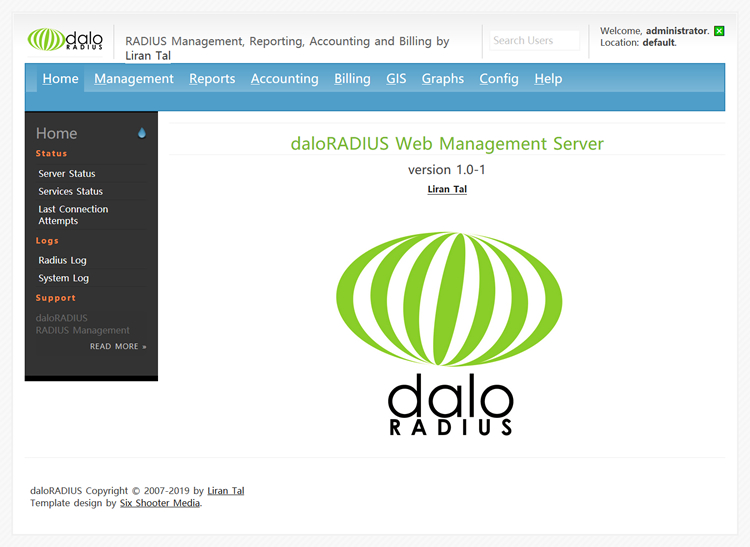Image resolution: width=750 pixels, height=547 pixels.
Task: Open the Radius Log
Action: coord(63,260)
